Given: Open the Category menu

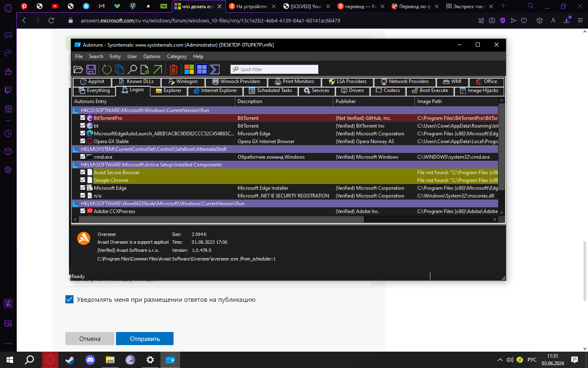Looking at the screenshot, I should coord(176,56).
